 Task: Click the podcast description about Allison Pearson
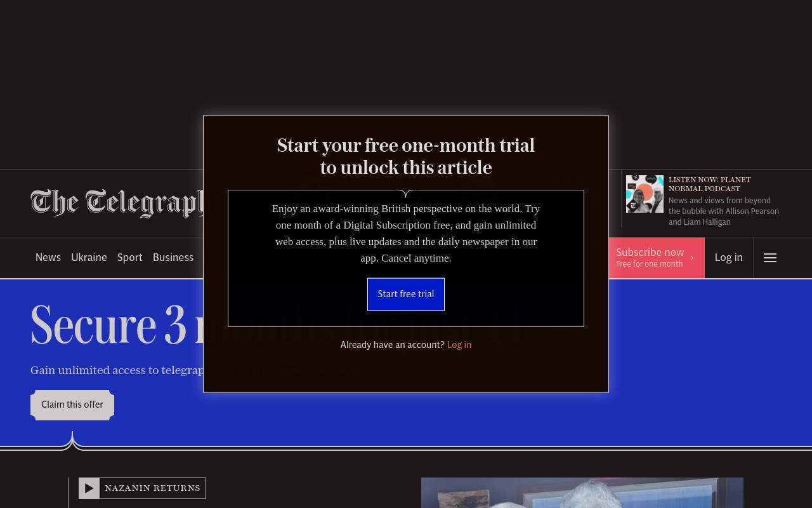coord(724,211)
